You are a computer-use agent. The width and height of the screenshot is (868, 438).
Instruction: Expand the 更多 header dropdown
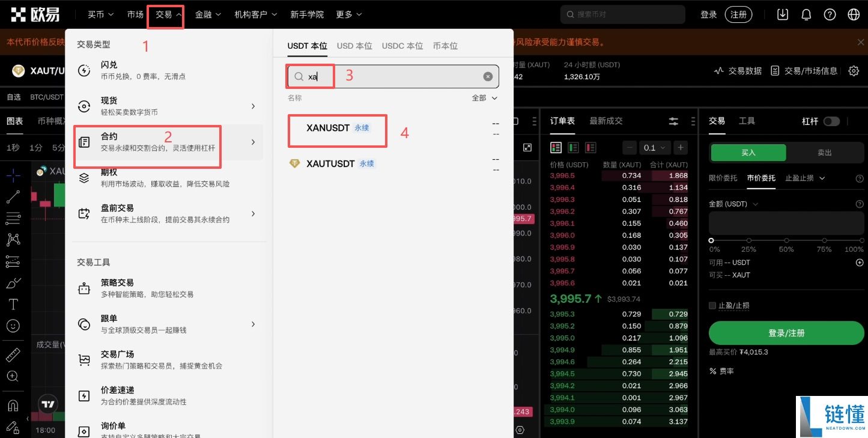coord(348,14)
